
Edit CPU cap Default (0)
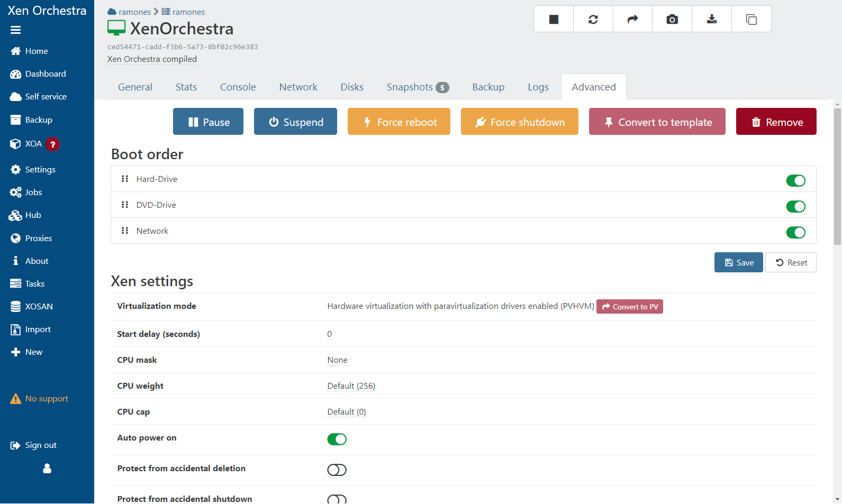347,412
